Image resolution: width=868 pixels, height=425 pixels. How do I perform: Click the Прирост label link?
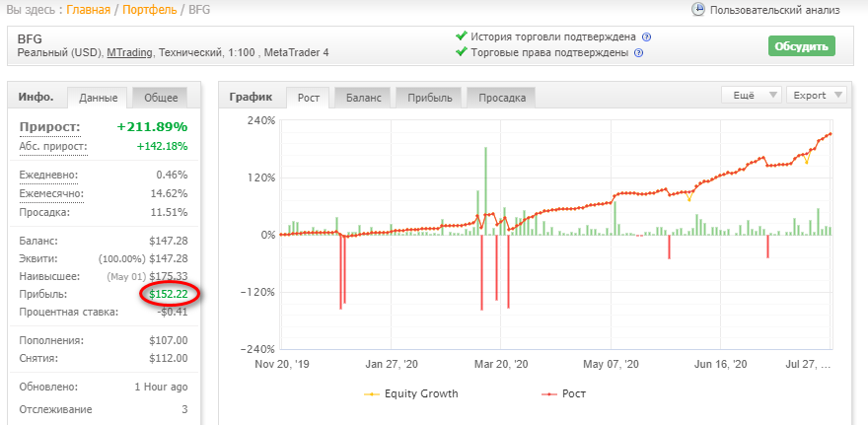[x=50, y=127]
